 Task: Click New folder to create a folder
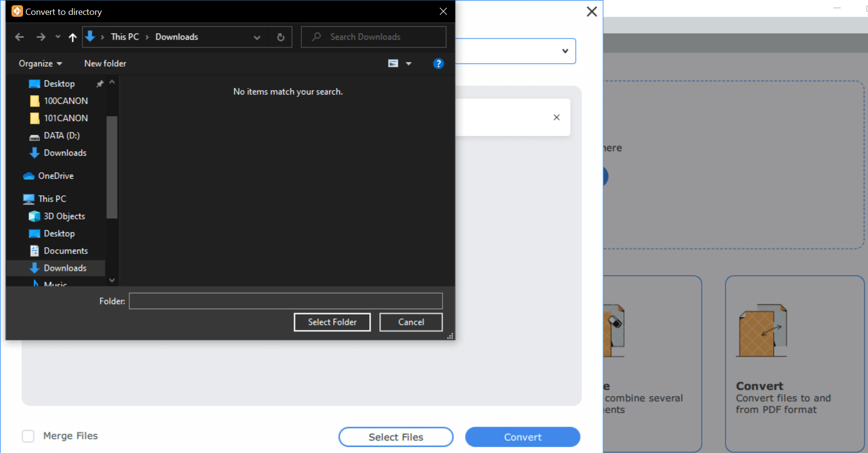pos(105,63)
